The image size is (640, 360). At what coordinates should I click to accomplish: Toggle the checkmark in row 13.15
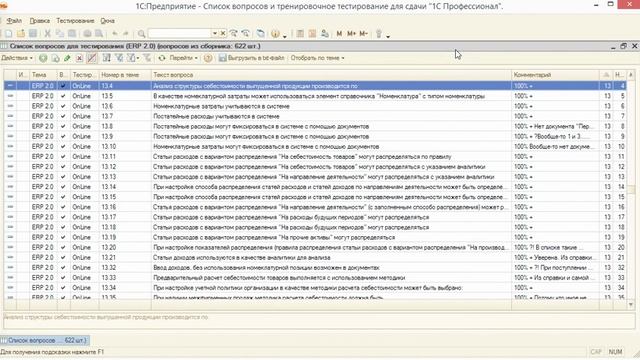point(63,197)
